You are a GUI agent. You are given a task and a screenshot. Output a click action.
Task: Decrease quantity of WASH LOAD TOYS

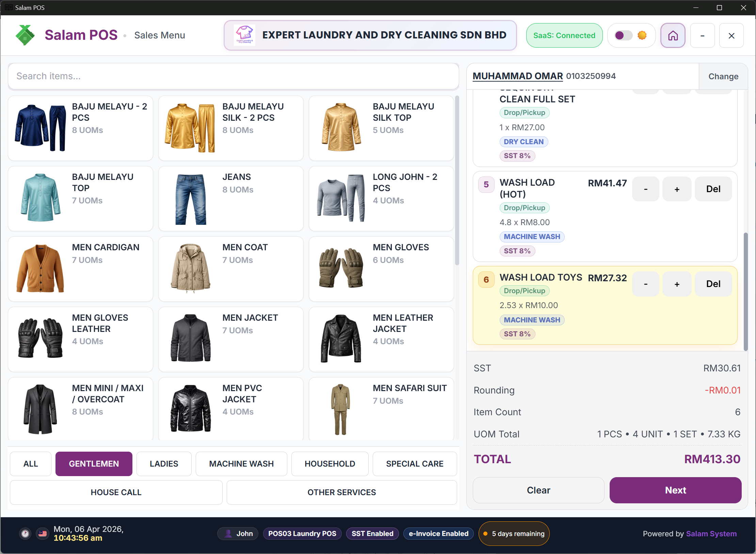coord(646,284)
